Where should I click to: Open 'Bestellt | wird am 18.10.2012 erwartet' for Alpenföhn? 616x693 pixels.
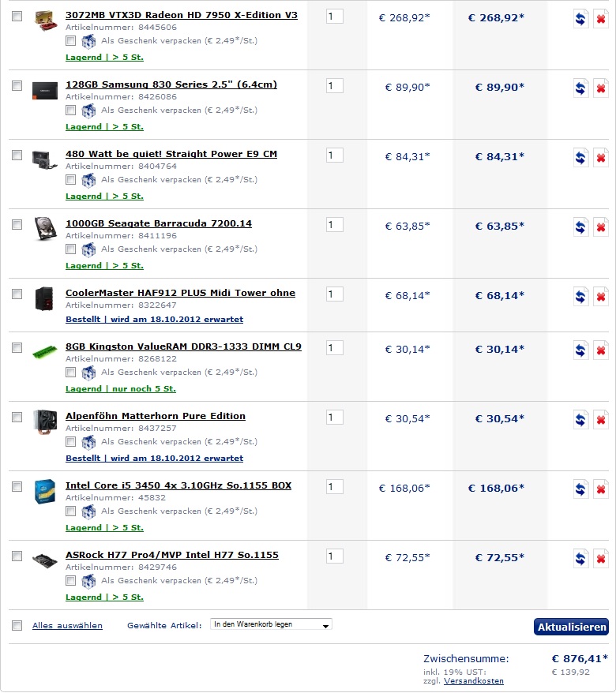click(154, 459)
